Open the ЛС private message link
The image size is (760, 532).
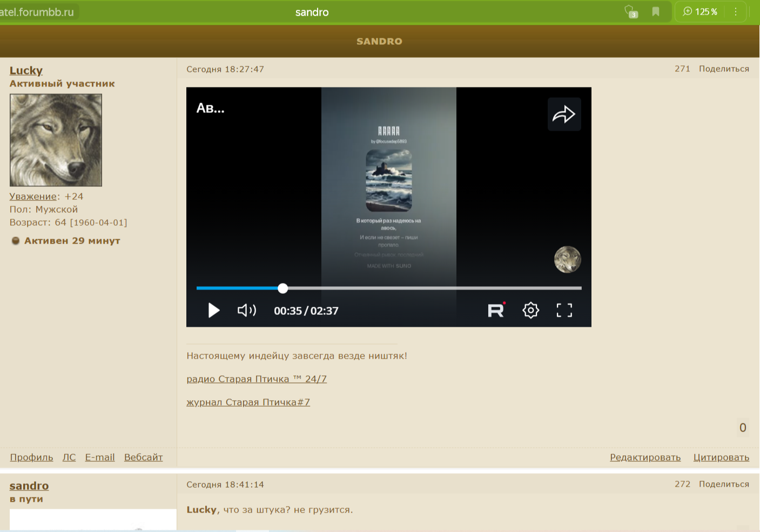click(x=69, y=457)
